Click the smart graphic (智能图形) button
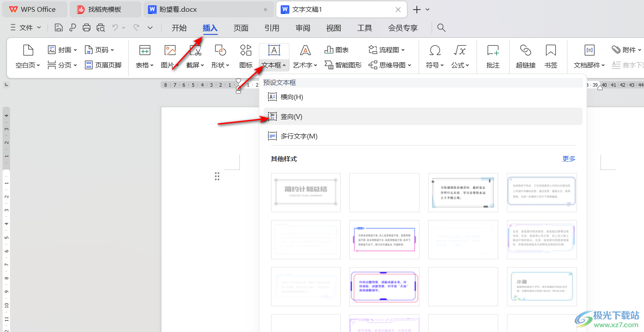Viewport: 644px width, 332px height. [342, 65]
